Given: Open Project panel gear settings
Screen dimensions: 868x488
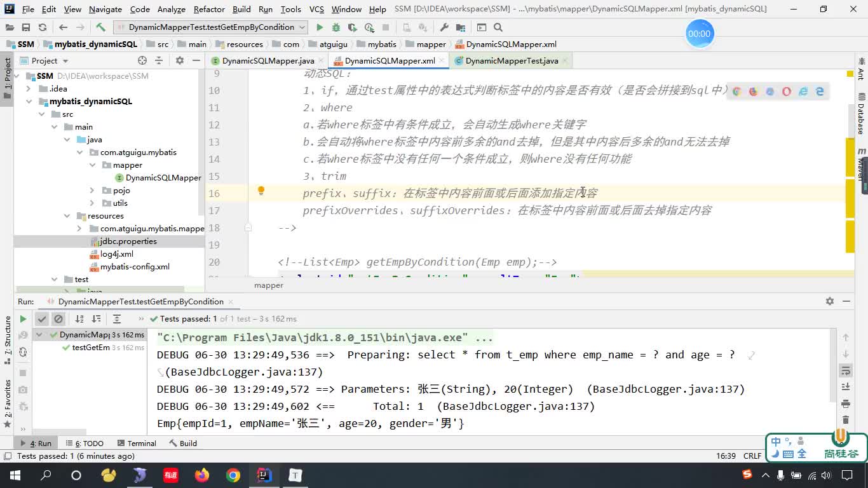Looking at the screenshot, I should click(179, 60).
